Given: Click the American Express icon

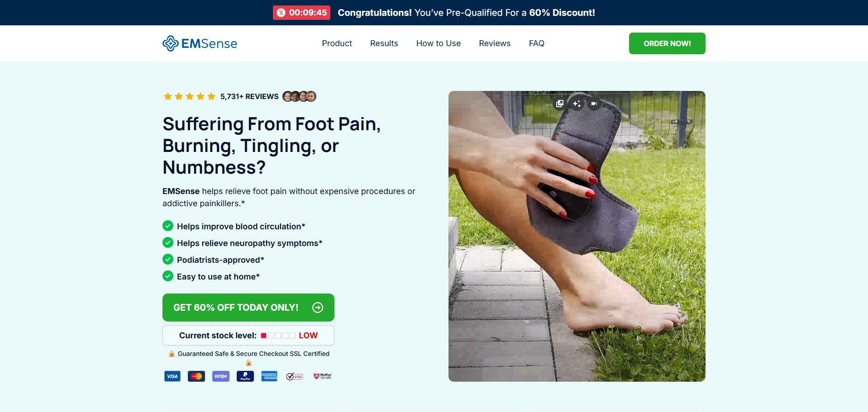Looking at the screenshot, I should click(x=269, y=376).
